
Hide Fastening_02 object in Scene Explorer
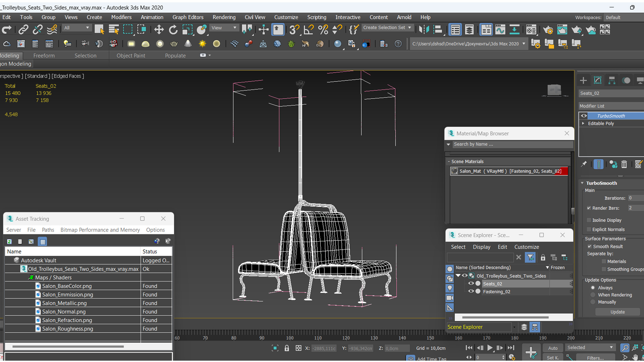(x=471, y=291)
